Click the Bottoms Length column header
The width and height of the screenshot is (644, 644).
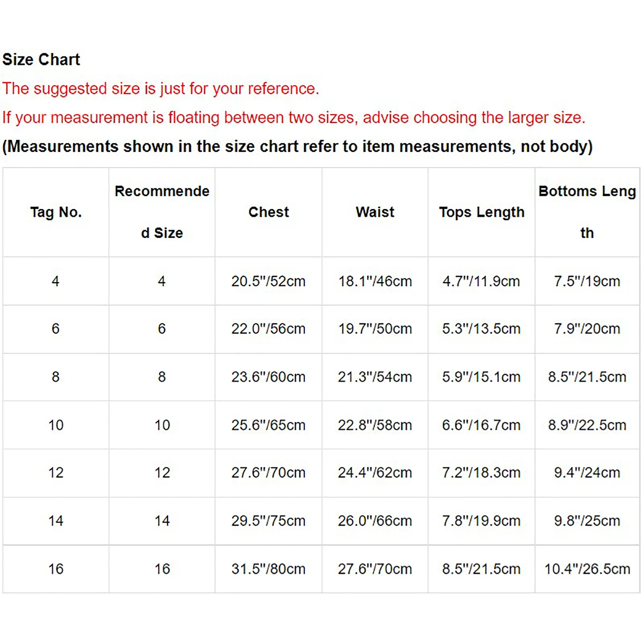(587, 212)
